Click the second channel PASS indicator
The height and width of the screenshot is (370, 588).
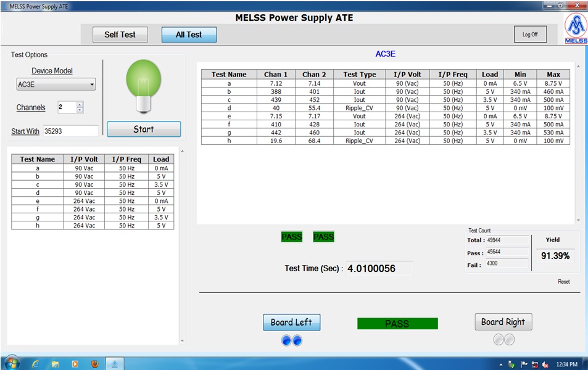pyautogui.click(x=324, y=237)
